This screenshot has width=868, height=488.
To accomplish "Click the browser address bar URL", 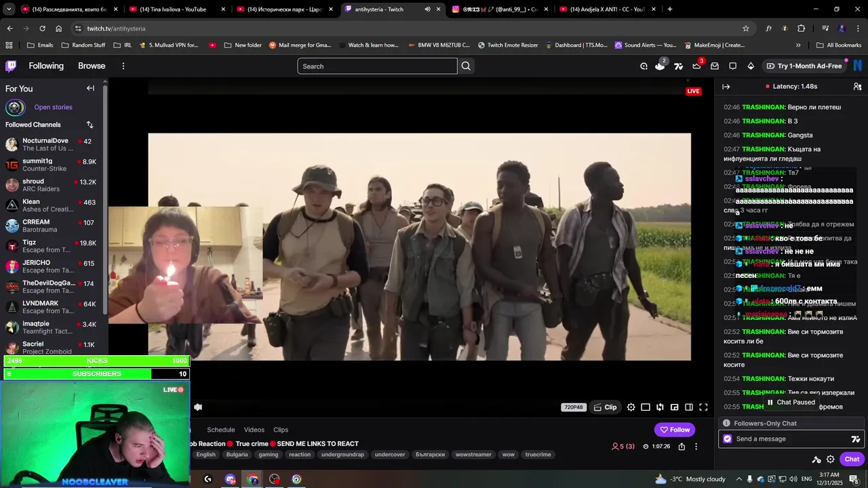I will (x=116, y=28).
